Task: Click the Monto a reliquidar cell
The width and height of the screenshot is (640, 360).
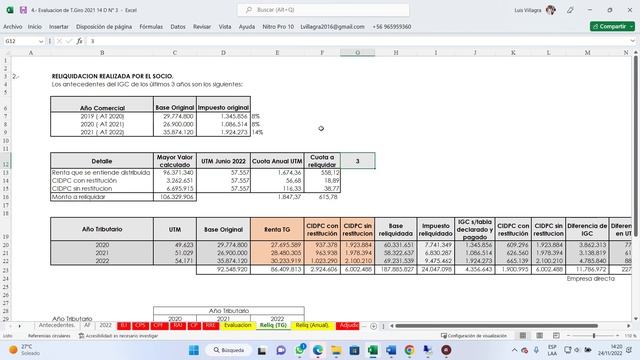Action: [102, 197]
